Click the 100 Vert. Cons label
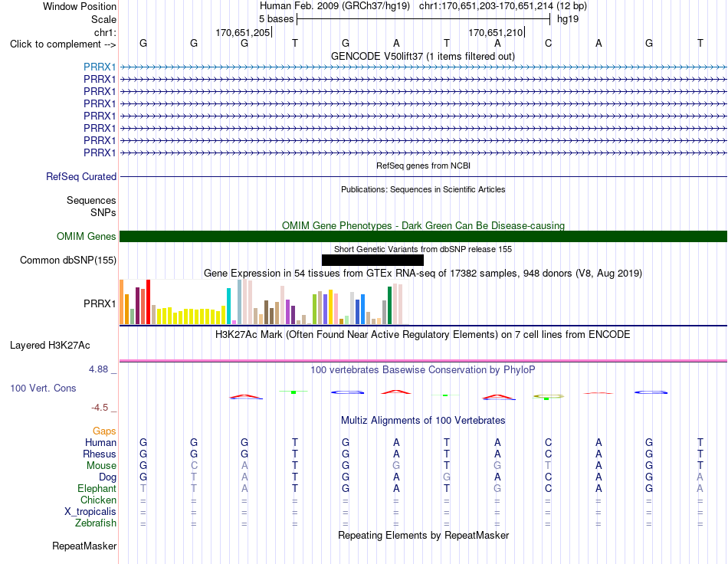This screenshot has width=728, height=564. pos(43,388)
